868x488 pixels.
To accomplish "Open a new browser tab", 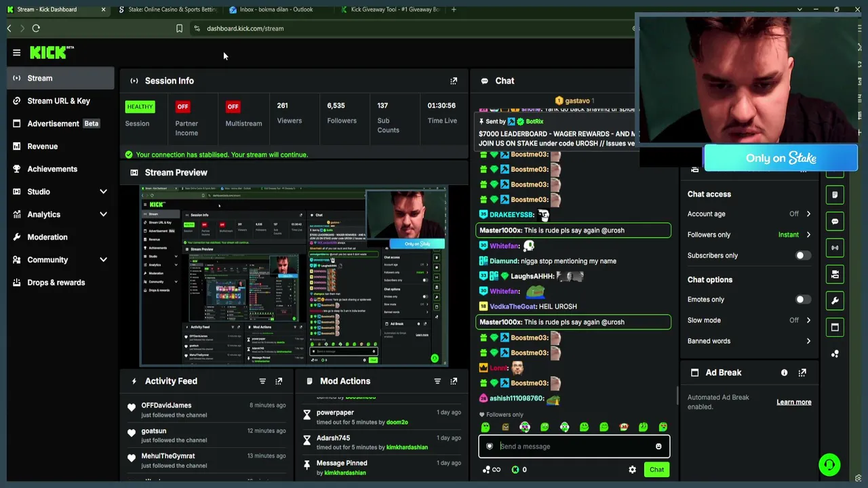I will point(454,9).
